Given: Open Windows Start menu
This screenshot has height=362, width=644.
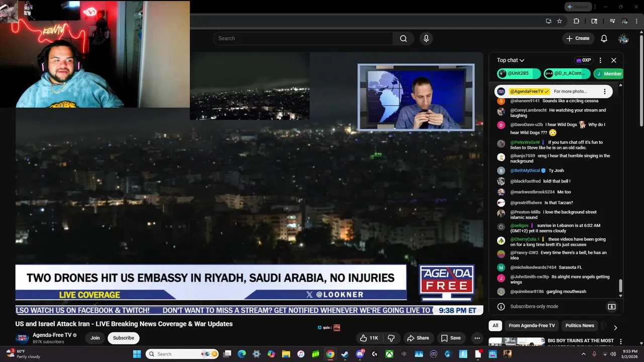Looking at the screenshot, I should click(137, 354).
